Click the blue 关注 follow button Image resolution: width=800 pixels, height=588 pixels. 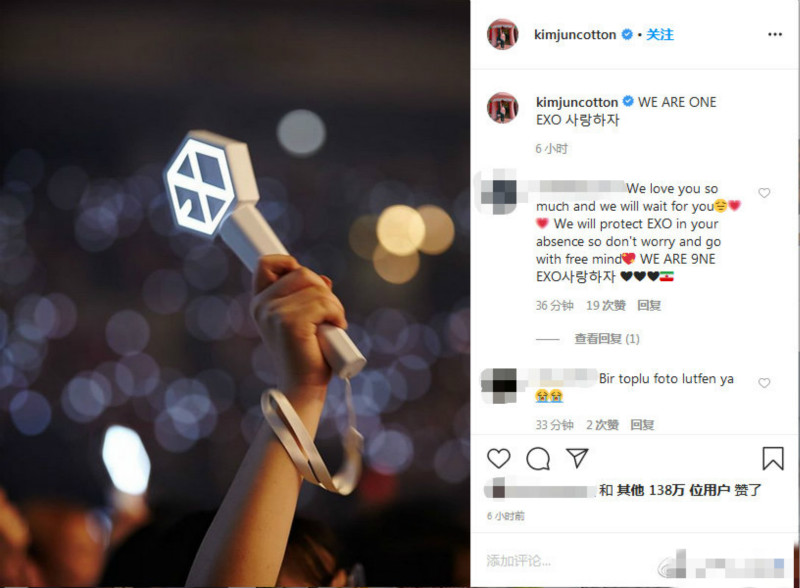click(660, 34)
